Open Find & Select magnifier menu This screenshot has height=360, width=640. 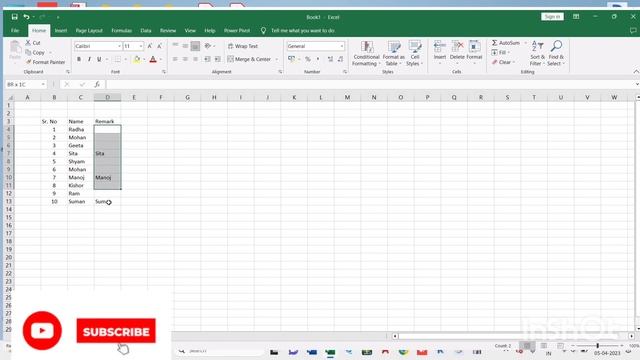click(x=556, y=53)
